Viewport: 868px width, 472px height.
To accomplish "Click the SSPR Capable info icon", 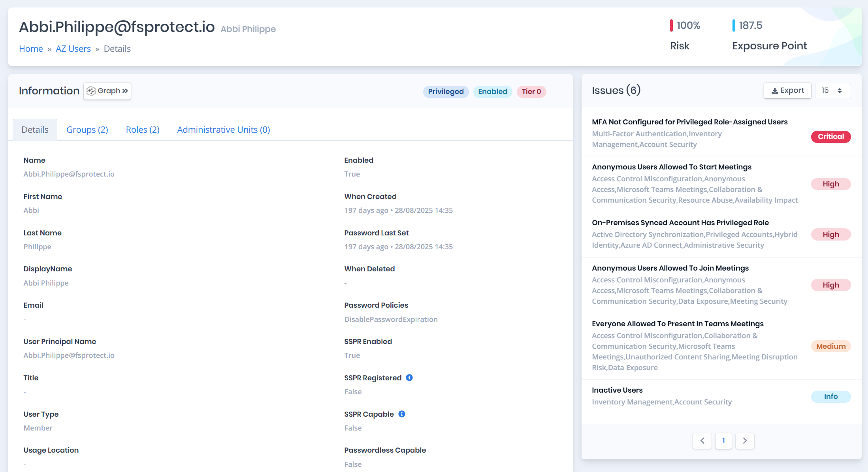I will (x=402, y=414).
